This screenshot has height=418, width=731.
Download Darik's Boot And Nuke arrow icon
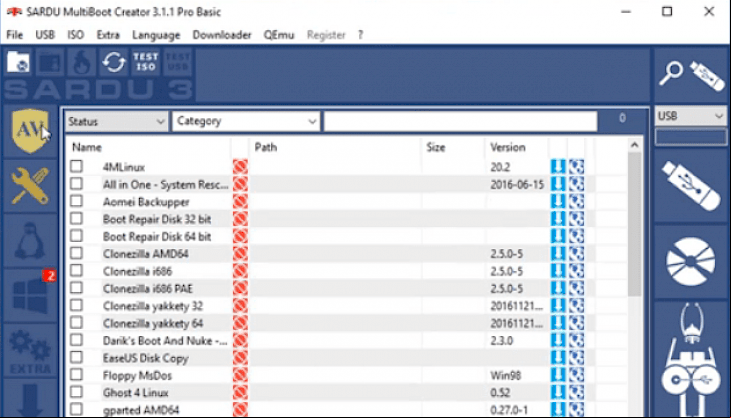pos(558,341)
